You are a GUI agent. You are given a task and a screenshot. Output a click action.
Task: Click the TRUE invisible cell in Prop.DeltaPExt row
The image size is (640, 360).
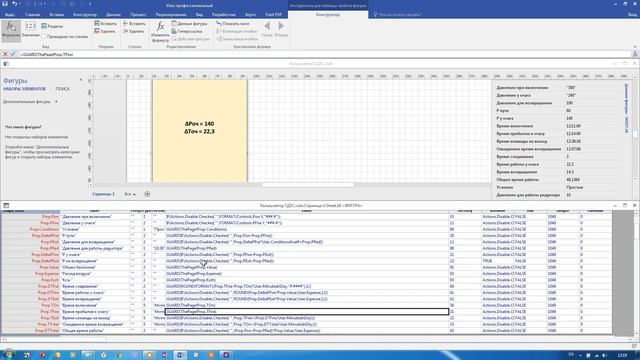(498, 261)
